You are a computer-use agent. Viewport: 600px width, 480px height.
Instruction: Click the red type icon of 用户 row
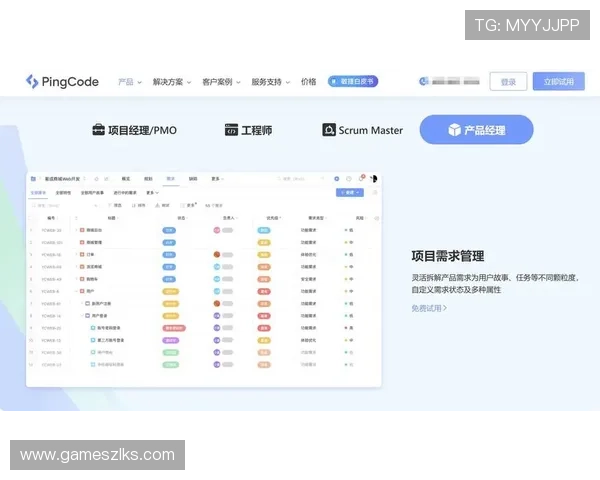(82, 291)
